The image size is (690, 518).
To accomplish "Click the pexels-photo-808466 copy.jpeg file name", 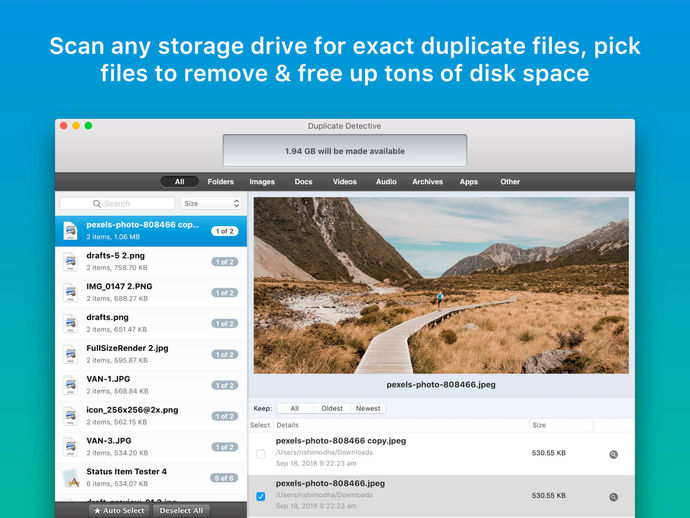I will [x=341, y=441].
